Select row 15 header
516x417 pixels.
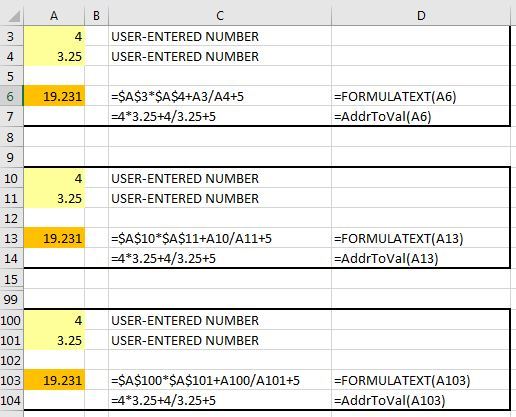(x=11, y=279)
